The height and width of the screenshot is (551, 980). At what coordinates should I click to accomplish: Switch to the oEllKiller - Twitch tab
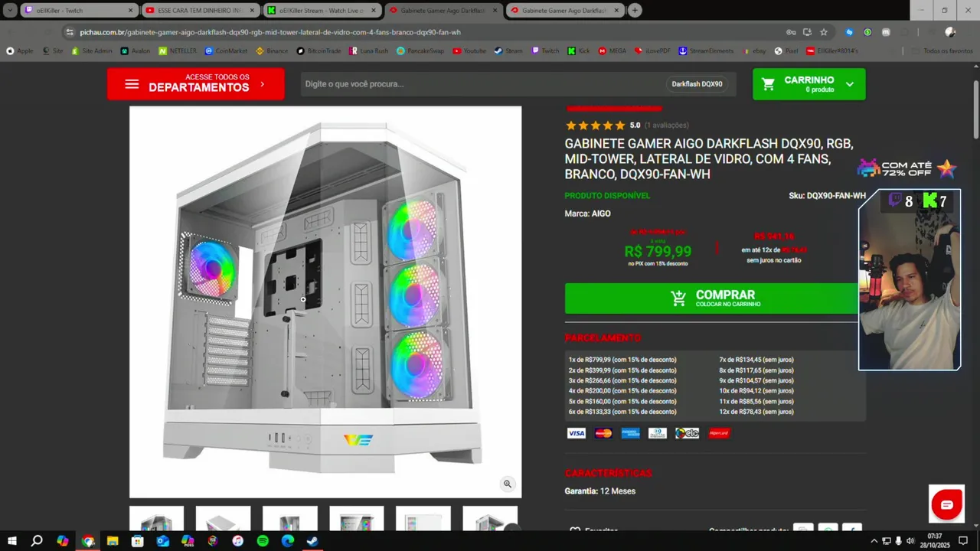[79, 10]
